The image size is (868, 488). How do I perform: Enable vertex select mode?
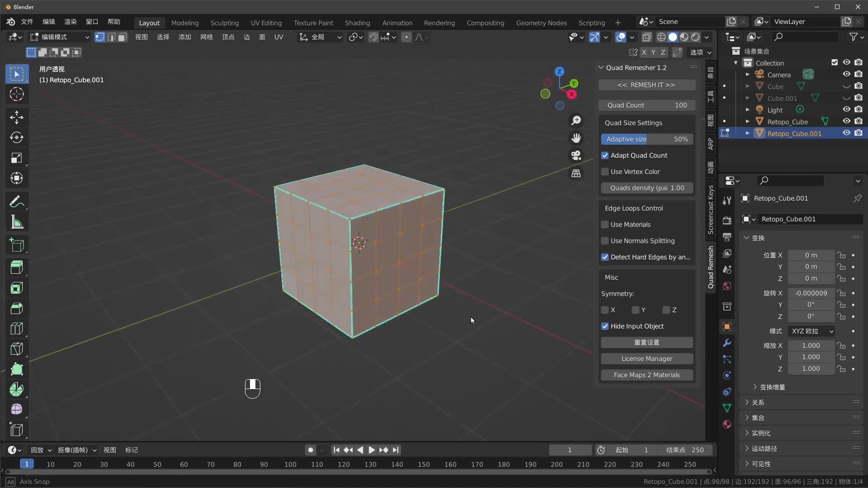[x=100, y=37]
